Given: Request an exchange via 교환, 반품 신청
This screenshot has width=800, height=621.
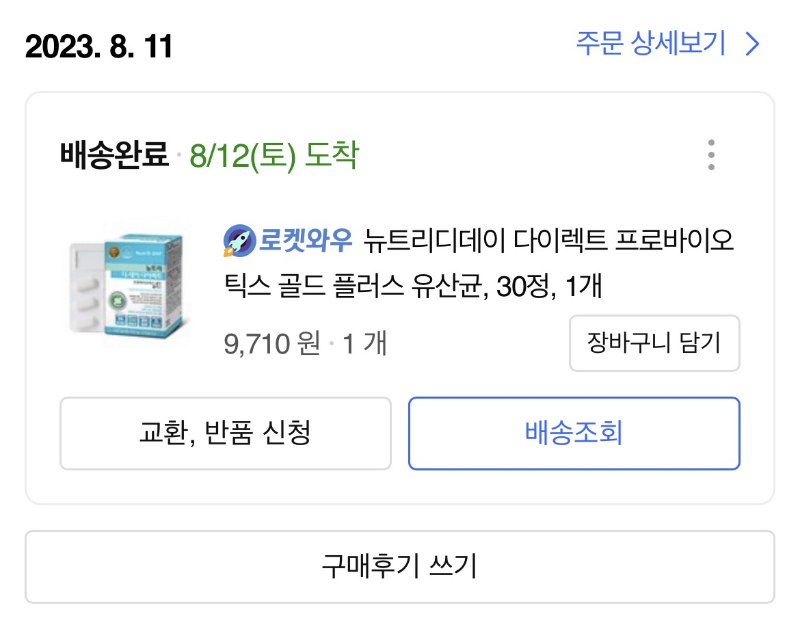Looking at the screenshot, I should pyautogui.click(x=226, y=433).
